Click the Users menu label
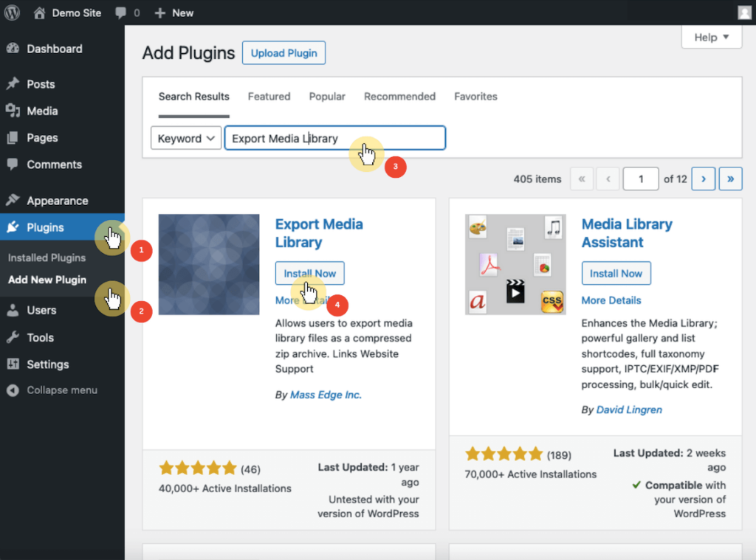 (x=41, y=311)
